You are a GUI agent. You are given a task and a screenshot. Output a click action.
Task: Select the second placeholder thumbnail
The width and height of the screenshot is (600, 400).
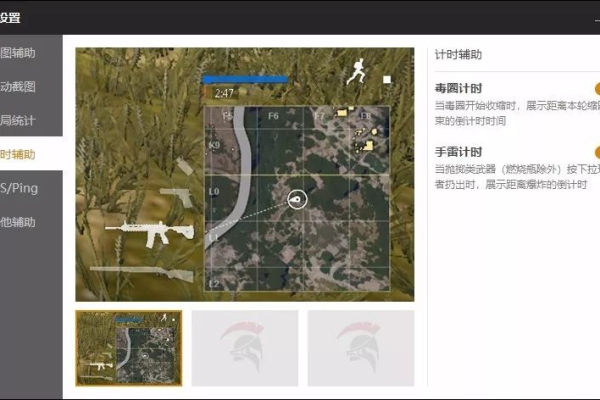245,348
